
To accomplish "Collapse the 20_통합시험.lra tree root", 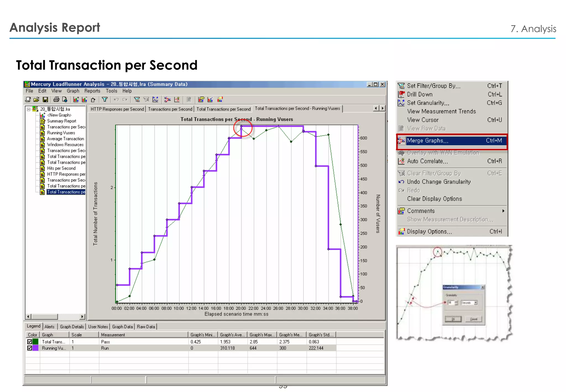I will (x=28, y=109).
